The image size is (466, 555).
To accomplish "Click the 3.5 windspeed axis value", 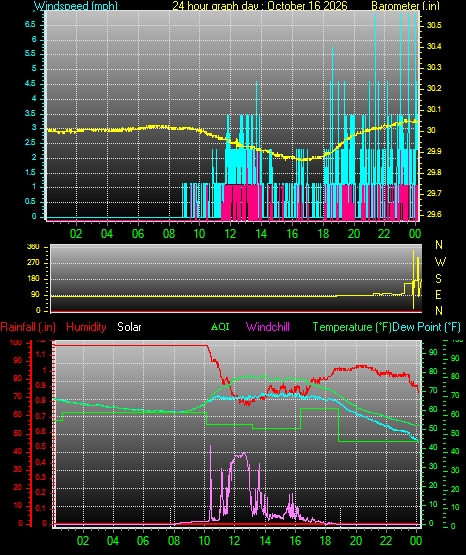I will click(30, 113).
